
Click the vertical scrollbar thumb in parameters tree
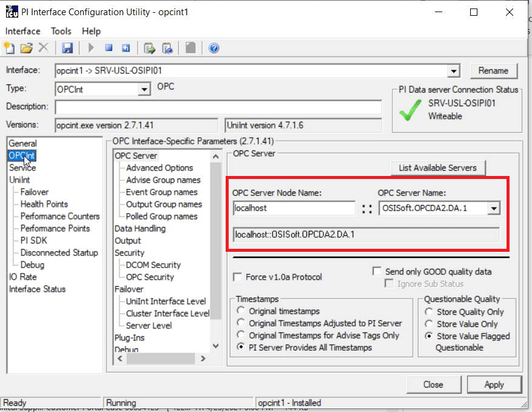tap(215, 241)
